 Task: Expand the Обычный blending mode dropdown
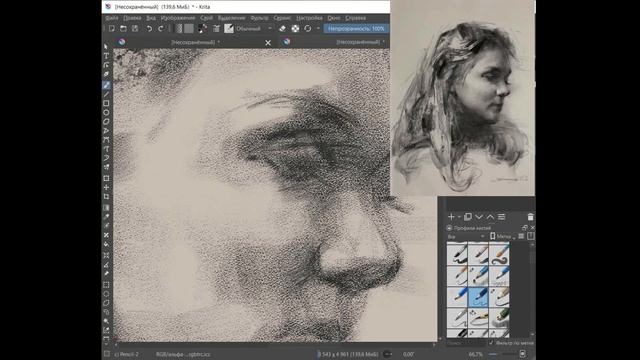point(254,29)
